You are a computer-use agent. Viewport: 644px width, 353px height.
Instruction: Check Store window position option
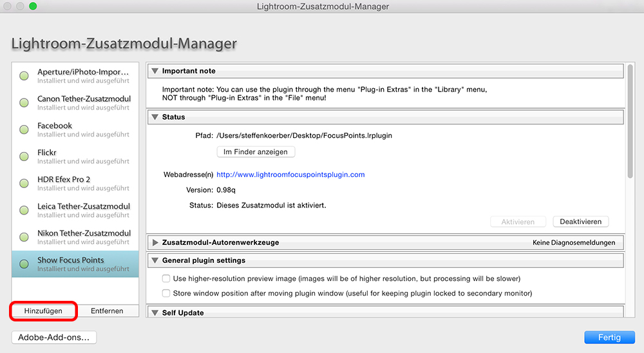pos(166,293)
